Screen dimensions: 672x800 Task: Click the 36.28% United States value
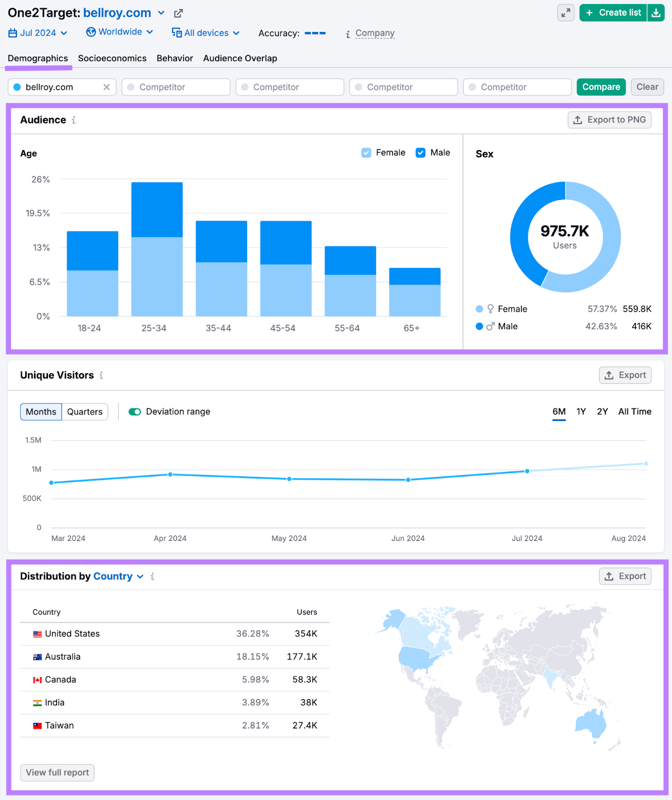click(252, 634)
